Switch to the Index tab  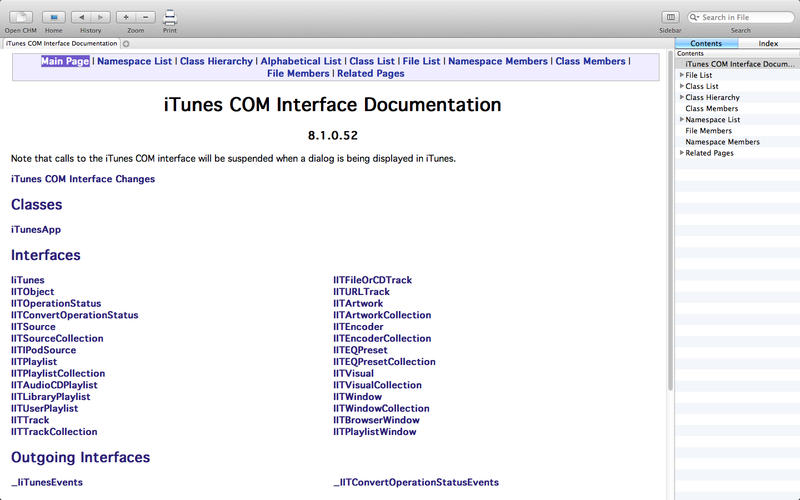[x=768, y=43]
